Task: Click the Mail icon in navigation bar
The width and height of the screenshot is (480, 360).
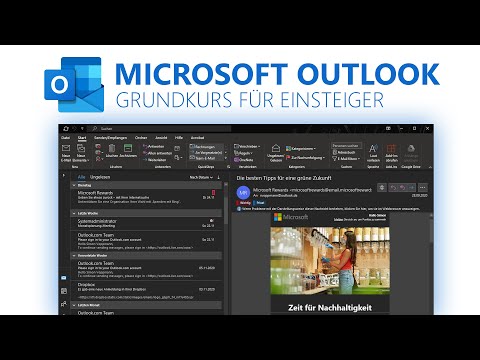Action: point(64,278)
